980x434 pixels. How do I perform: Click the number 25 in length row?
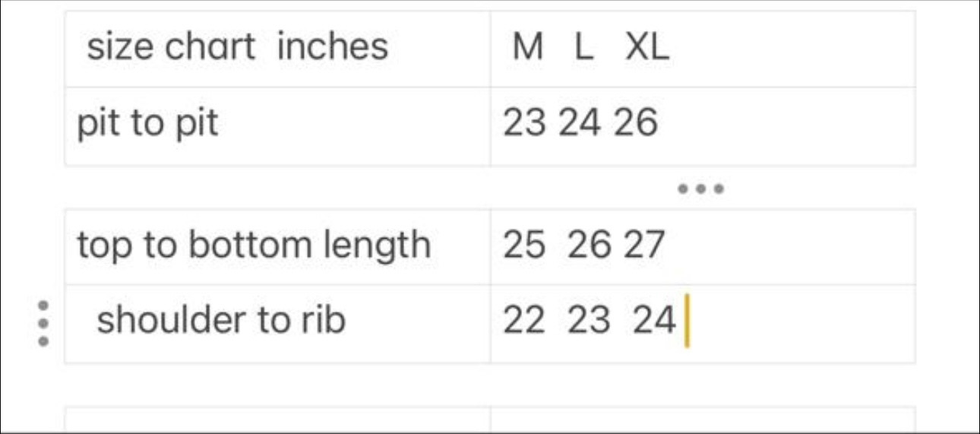click(524, 246)
